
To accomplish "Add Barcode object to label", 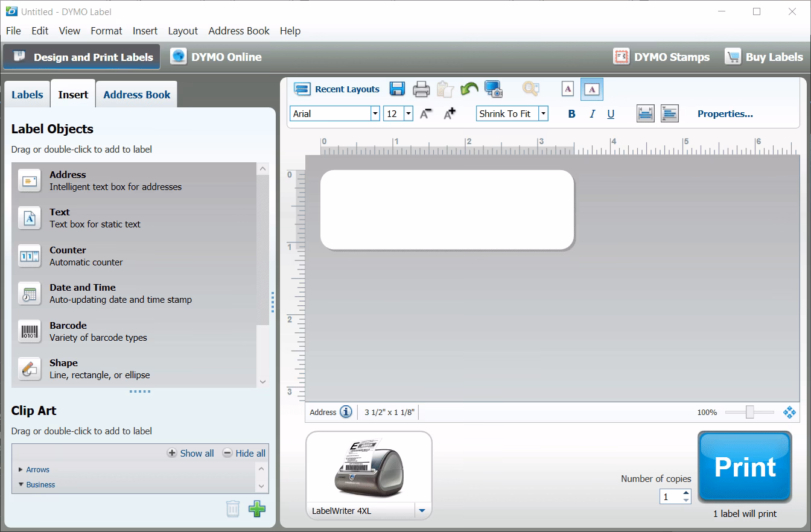I will [x=134, y=331].
